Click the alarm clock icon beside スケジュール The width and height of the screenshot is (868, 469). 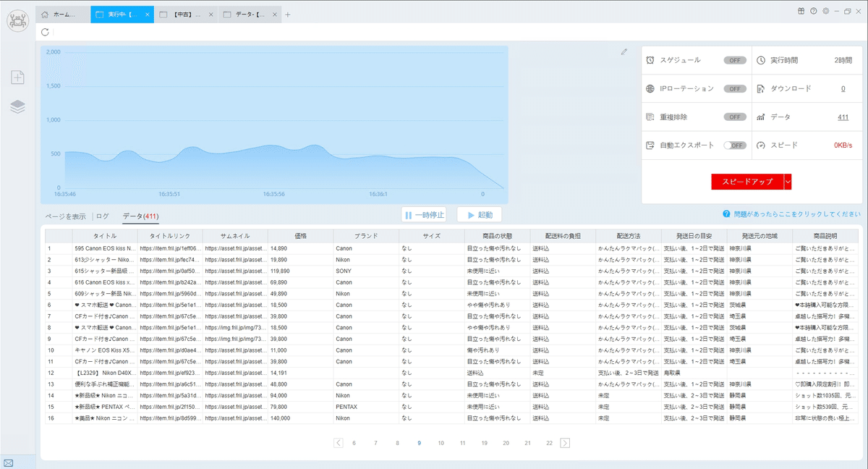tap(650, 60)
